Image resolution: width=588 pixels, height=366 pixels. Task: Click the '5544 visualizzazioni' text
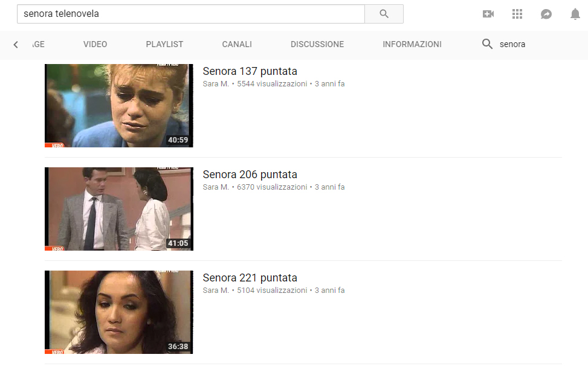click(272, 84)
